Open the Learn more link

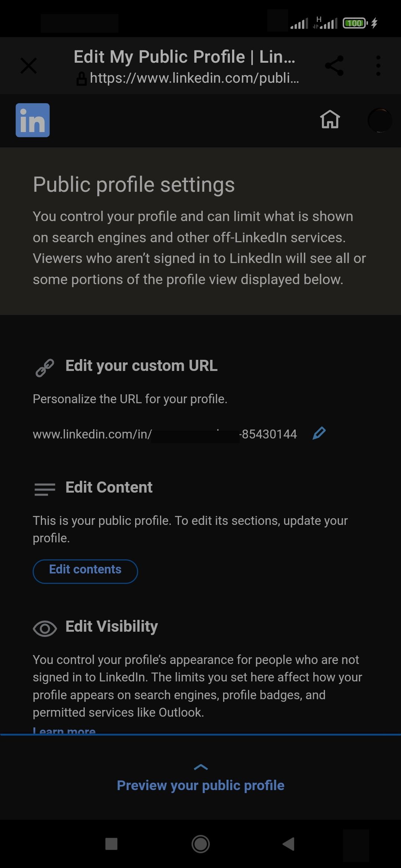64,730
